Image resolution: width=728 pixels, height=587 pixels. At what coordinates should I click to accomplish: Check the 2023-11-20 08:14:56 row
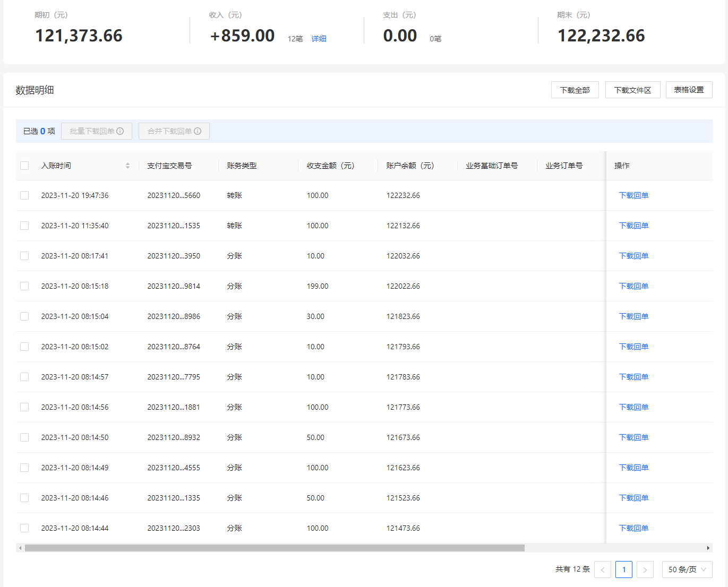(24, 407)
